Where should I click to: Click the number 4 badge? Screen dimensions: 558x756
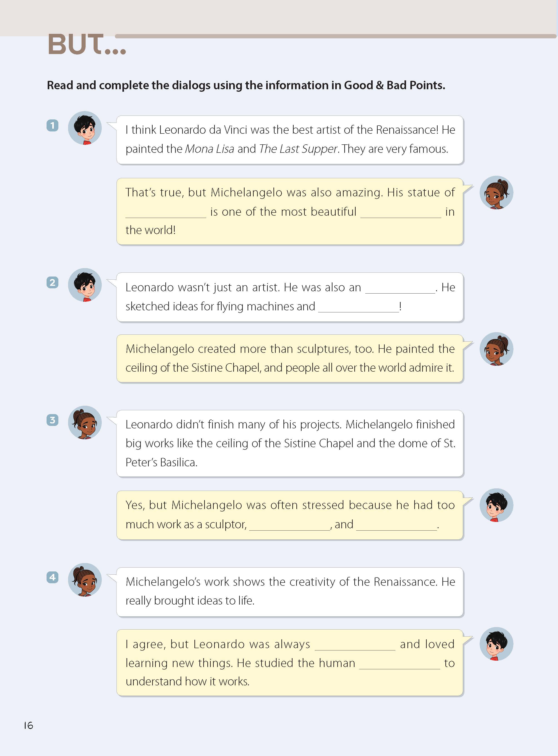pyautogui.click(x=52, y=577)
